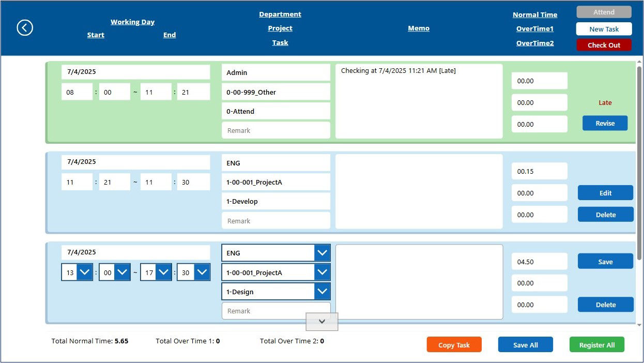Click the down chevron below the task list
Image resolution: width=644 pixels, height=363 pixels.
(322, 322)
